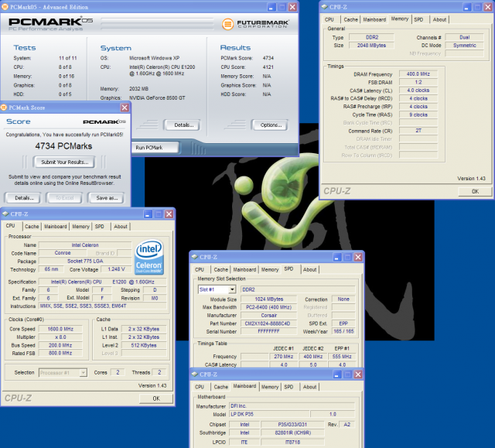
Task: Click Submit Your Results button
Action: [65, 162]
